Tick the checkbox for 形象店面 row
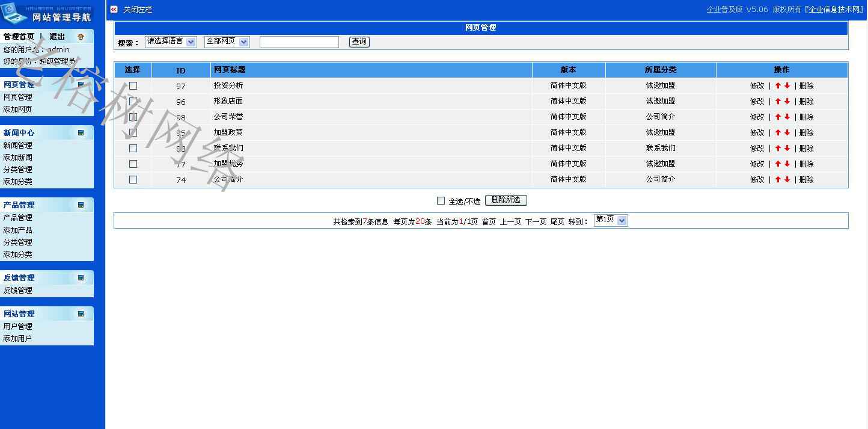The width and height of the screenshot is (868, 429). [x=133, y=101]
